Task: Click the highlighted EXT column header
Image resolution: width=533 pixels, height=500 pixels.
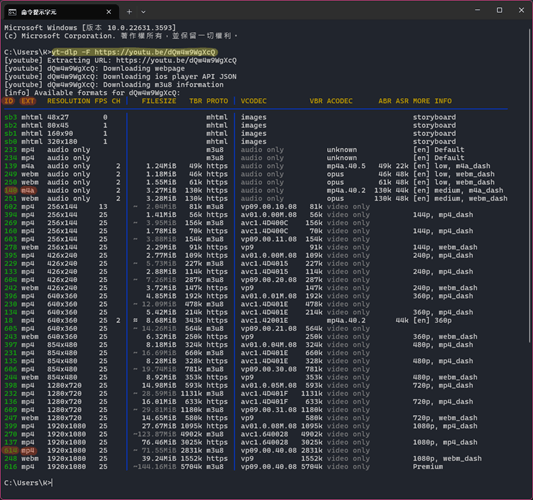Action: pyautogui.click(x=28, y=101)
